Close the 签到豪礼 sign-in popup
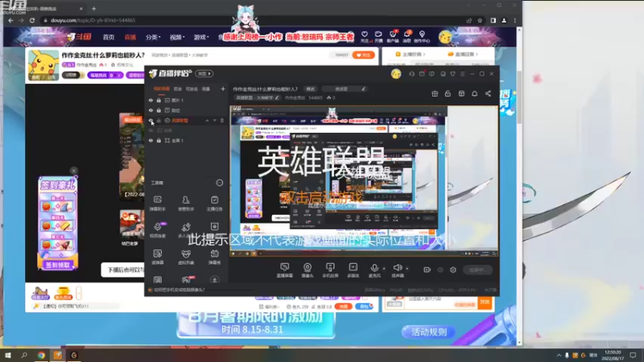This screenshot has height=362, width=644. (x=73, y=171)
